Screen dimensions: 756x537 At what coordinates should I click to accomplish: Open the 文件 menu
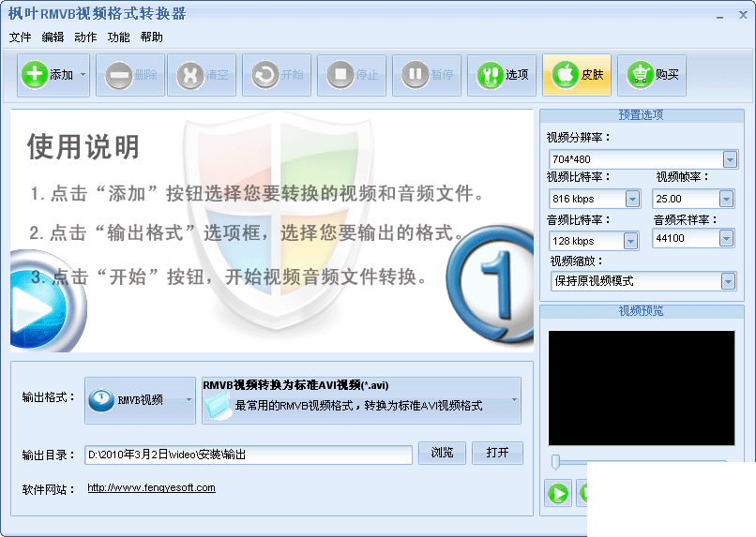(x=21, y=37)
